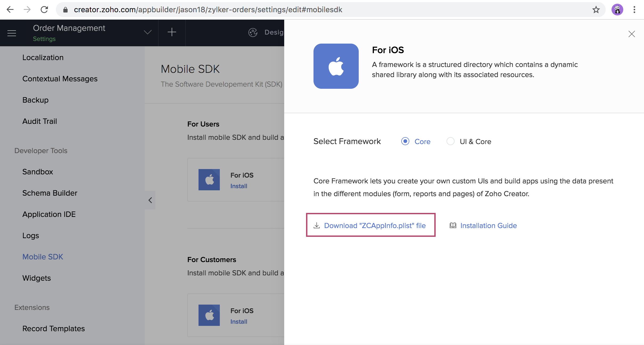The height and width of the screenshot is (345, 644).
Task: Collapse the settings sidebar with the chevron
Action: click(x=150, y=200)
